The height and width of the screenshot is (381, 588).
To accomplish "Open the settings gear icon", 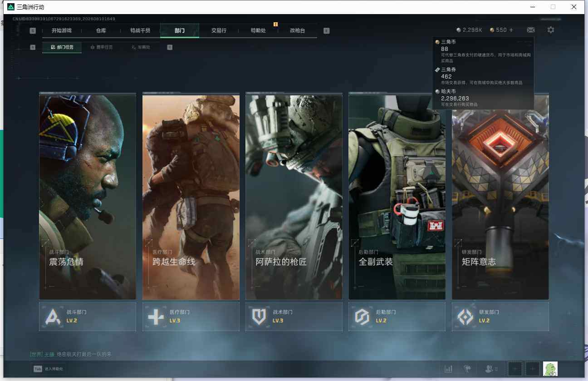I will click(550, 30).
